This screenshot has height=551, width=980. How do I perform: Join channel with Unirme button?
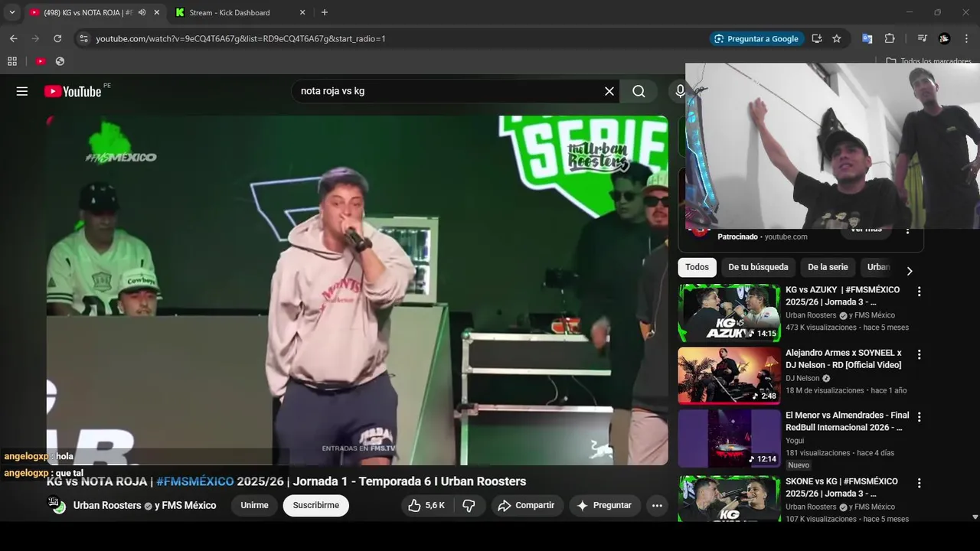254,505
